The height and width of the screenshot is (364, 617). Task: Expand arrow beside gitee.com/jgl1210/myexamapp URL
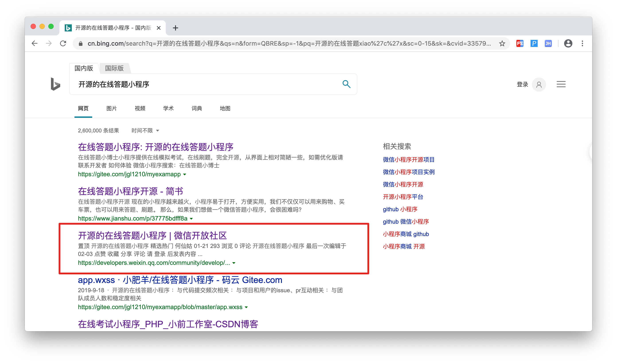[185, 174]
